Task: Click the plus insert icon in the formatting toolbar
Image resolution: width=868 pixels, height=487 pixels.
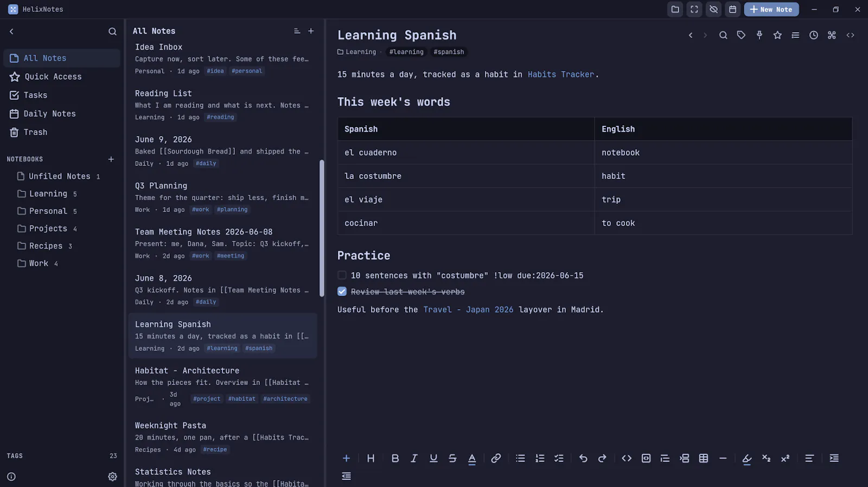Action: click(346, 458)
